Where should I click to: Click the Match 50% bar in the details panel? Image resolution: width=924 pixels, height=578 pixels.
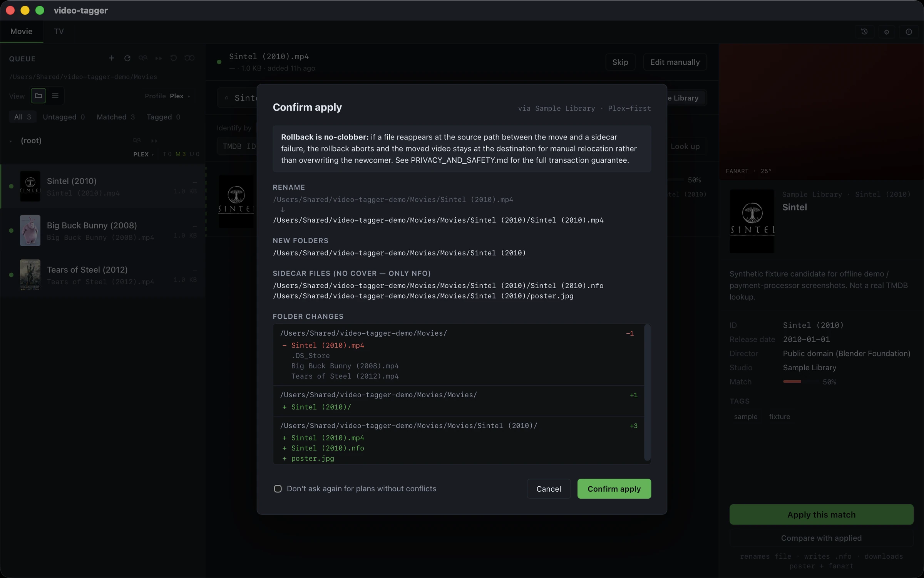(x=801, y=381)
